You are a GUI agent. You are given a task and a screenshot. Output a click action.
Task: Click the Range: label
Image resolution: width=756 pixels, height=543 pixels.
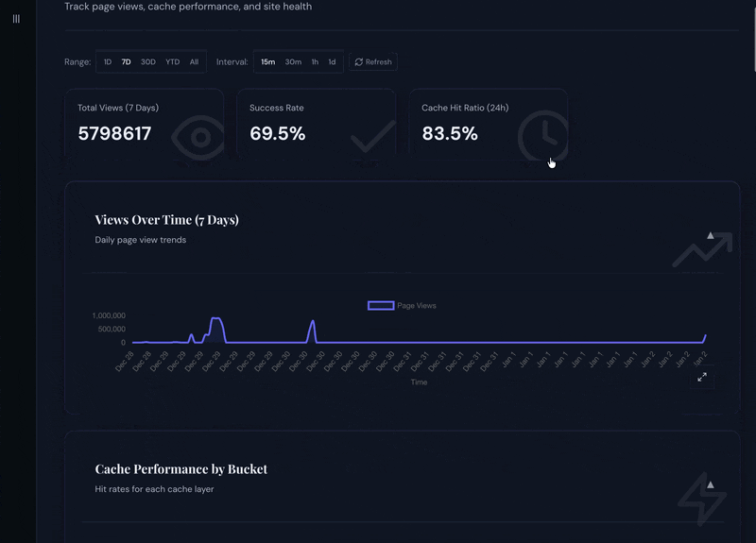tap(77, 61)
